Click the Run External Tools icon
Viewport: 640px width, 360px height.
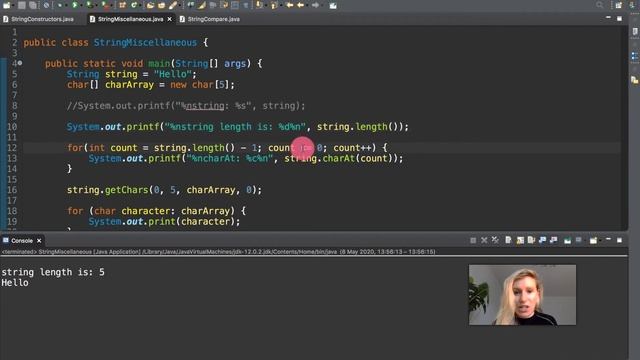tap(106, 5)
